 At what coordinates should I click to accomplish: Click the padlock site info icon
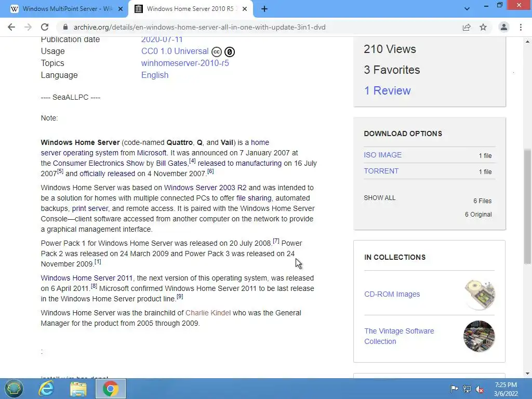pos(65,27)
